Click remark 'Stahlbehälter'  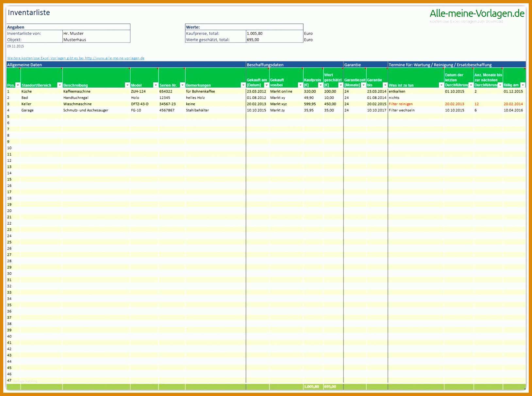pos(215,110)
